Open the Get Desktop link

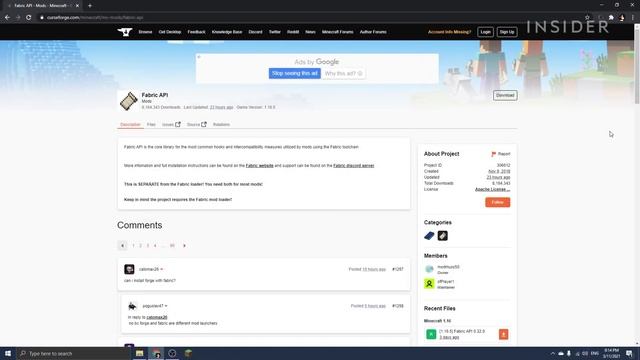pos(170,32)
